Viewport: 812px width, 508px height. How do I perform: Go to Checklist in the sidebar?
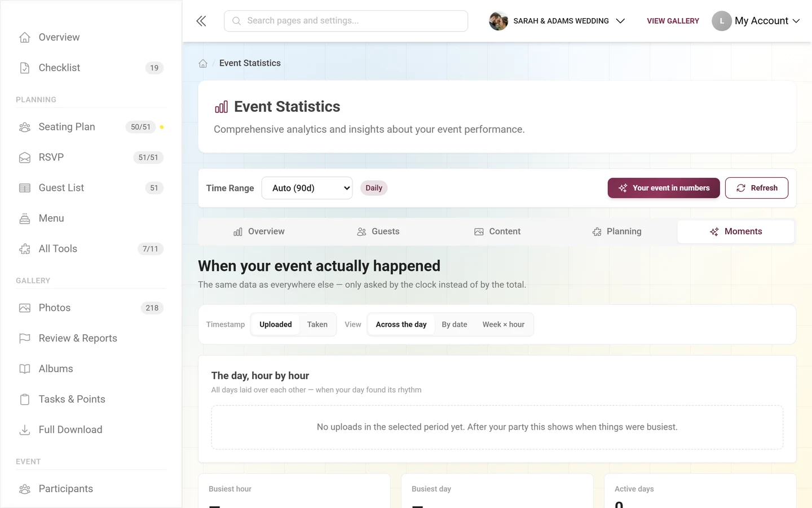(x=90, y=68)
